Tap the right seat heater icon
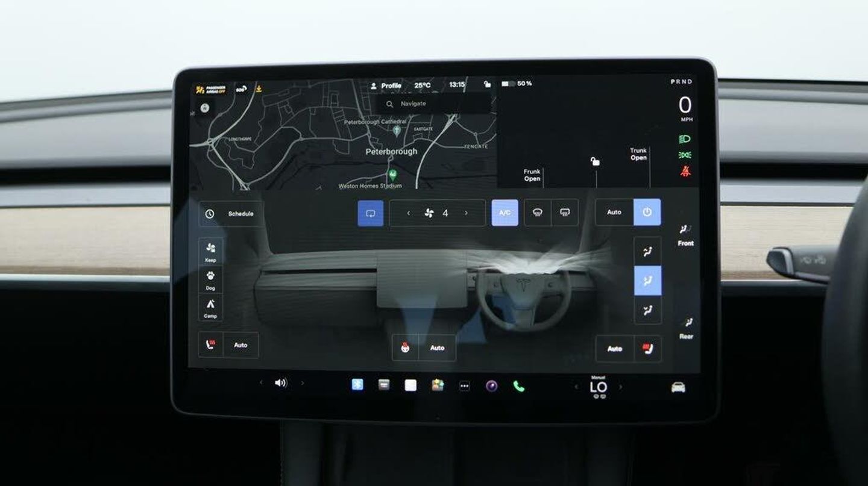This screenshot has height=486, width=868. point(647,349)
